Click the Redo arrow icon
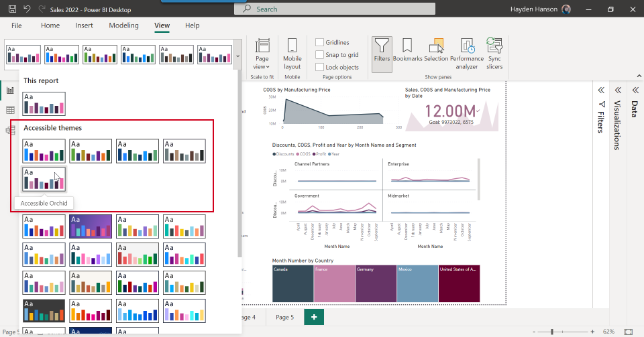 pyautogui.click(x=42, y=9)
